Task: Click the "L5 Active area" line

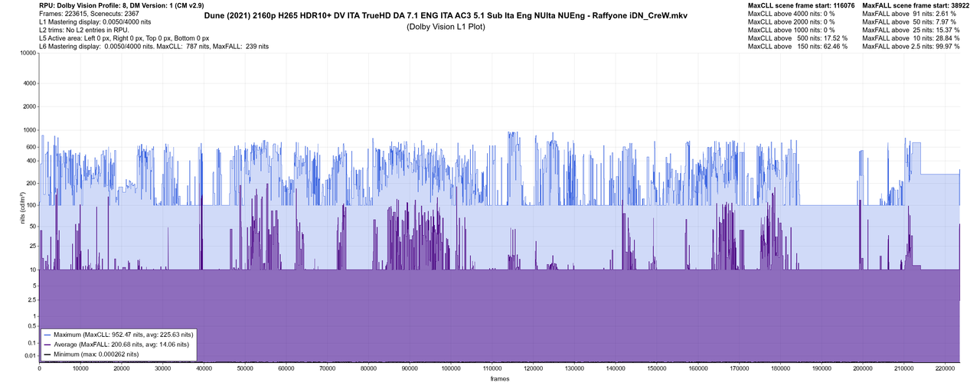Action: point(124,38)
